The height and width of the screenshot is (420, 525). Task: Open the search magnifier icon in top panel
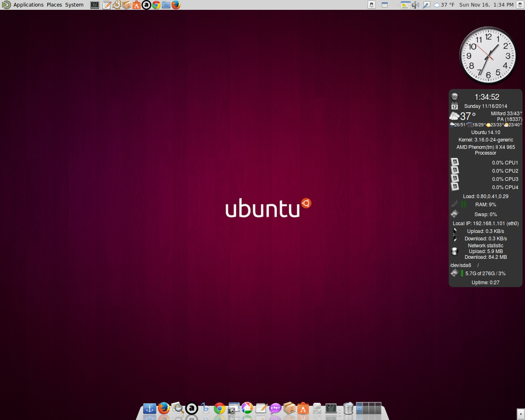click(427, 5)
